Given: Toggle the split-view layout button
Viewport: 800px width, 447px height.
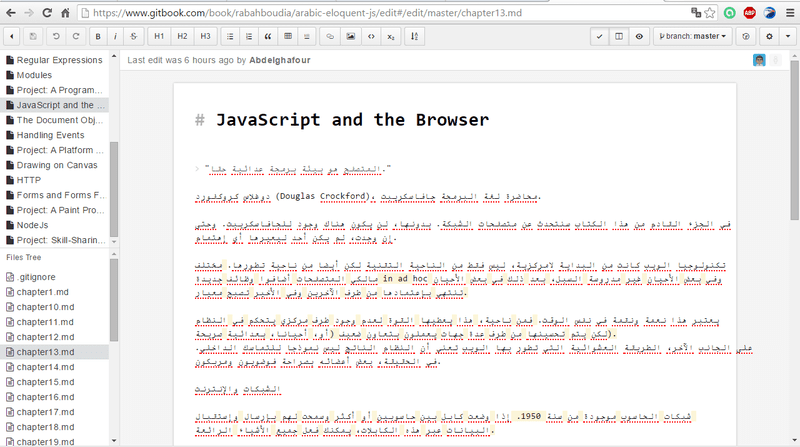Looking at the screenshot, I should coord(619,36).
